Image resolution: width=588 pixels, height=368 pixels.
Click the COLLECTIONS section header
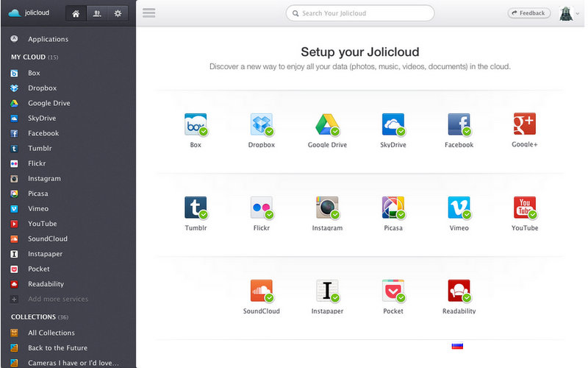pyautogui.click(x=40, y=317)
